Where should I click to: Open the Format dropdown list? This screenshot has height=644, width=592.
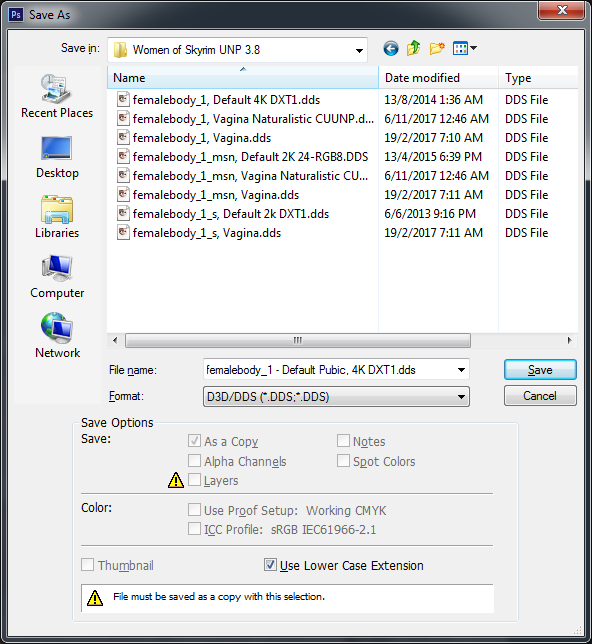(x=336, y=397)
